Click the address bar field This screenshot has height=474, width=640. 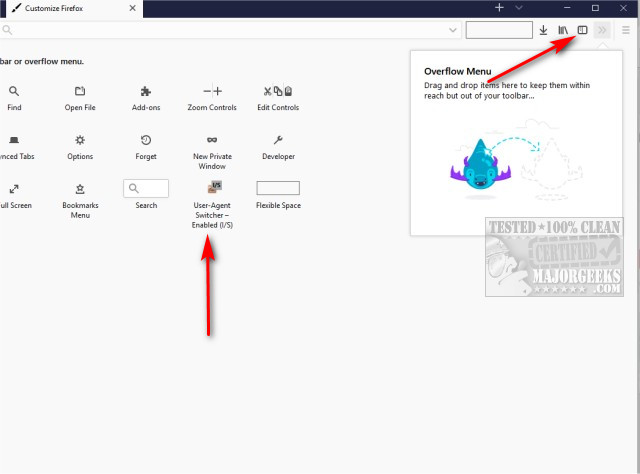229,30
